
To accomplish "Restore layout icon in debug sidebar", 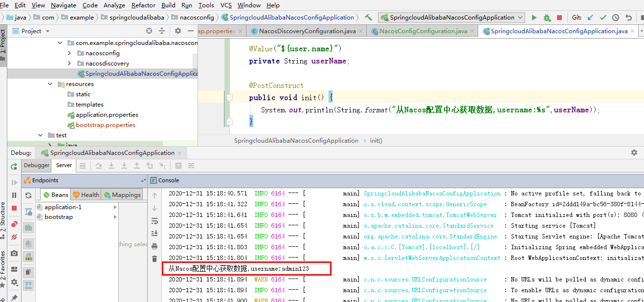I will (x=14, y=269).
